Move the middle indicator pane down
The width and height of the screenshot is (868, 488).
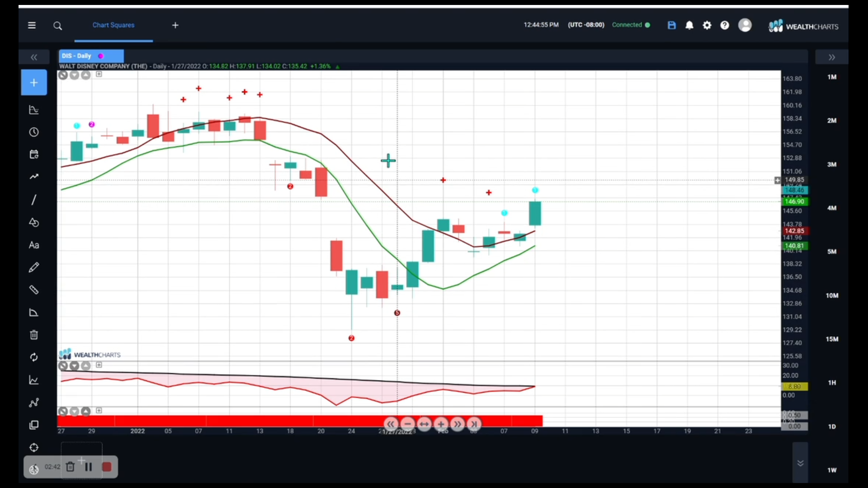pos(75,366)
